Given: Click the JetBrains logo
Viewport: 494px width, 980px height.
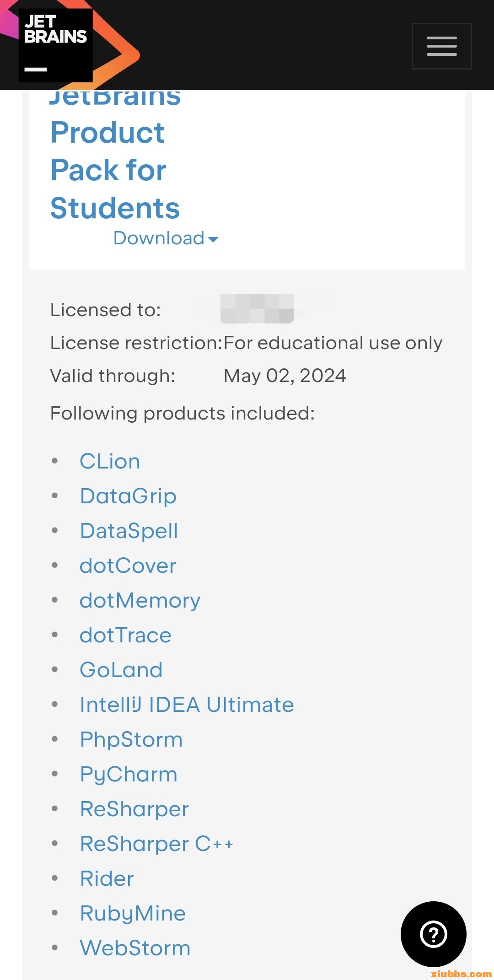Looking at the screenshot, I should click(x=56, y=46).
